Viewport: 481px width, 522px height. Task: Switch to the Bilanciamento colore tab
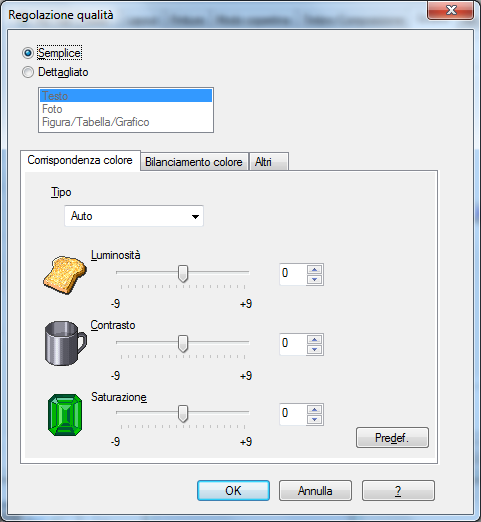click(194, 162)
